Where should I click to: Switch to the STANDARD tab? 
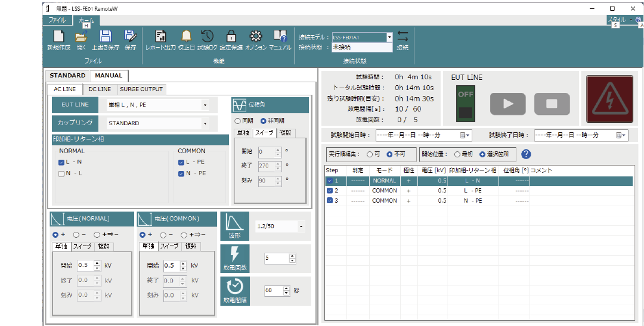point(67,76)
